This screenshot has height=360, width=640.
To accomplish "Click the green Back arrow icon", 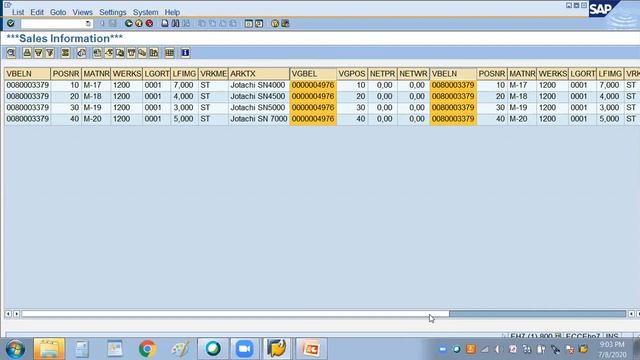I will tap(129, 24).
